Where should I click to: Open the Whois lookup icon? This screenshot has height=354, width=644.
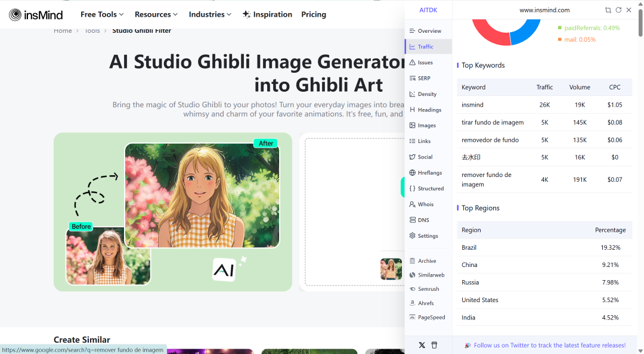tap(413, 204)
